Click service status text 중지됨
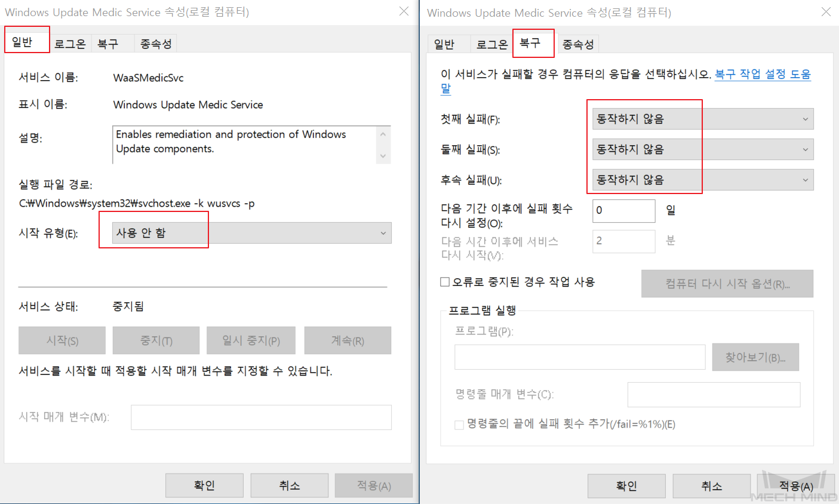Viewport: 839px width, 504px height. point(128,306)
